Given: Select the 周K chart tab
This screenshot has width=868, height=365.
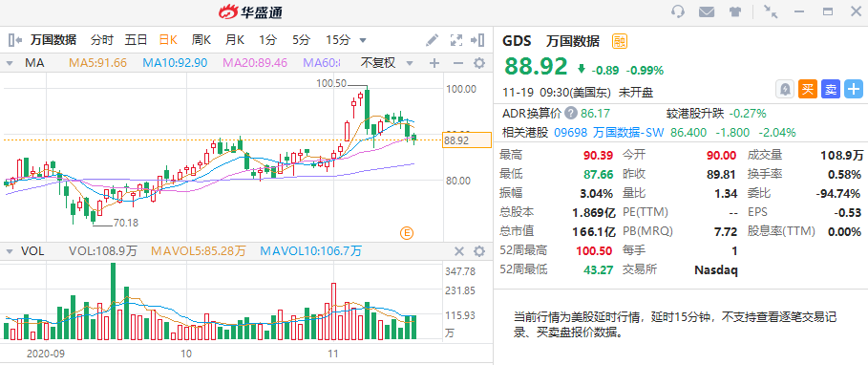Looking at the screenshot, I should [201, 40].
